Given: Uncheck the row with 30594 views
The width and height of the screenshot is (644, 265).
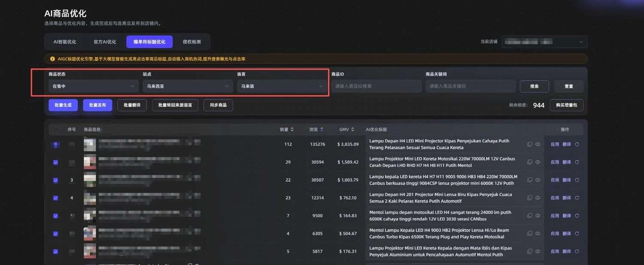Looking at the screenshot, I should point(55,163).
